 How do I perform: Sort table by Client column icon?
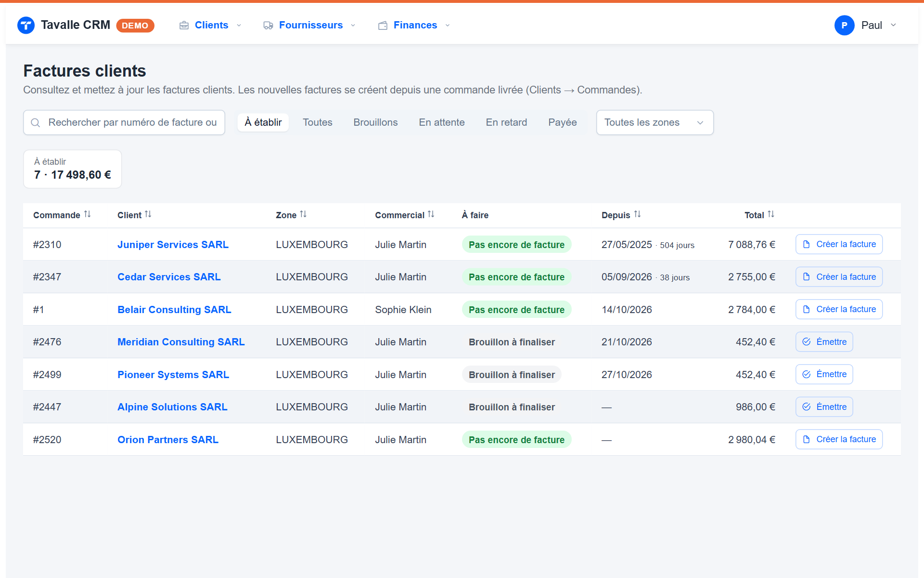(148, 214)
